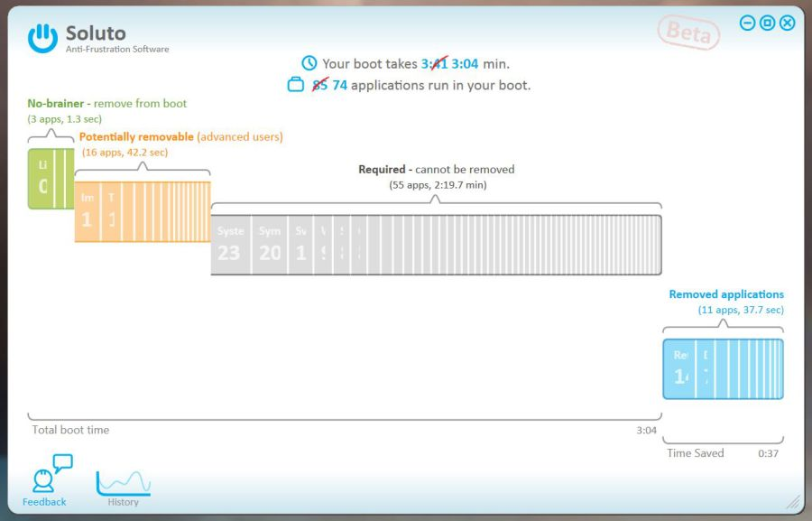Click the briefcase icon beside applications count
The width and height of the screenshot is (812, 521).
295,85
